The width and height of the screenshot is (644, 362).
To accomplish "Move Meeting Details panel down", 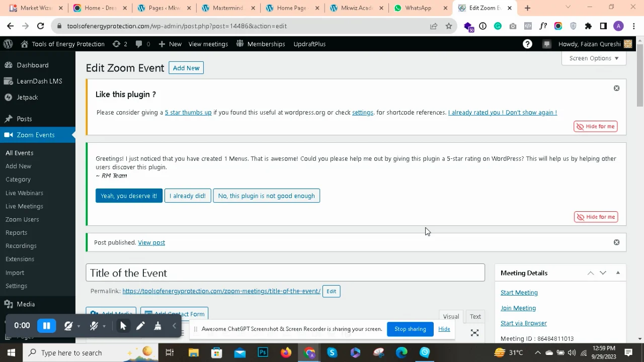I will [x=603, y=273].
